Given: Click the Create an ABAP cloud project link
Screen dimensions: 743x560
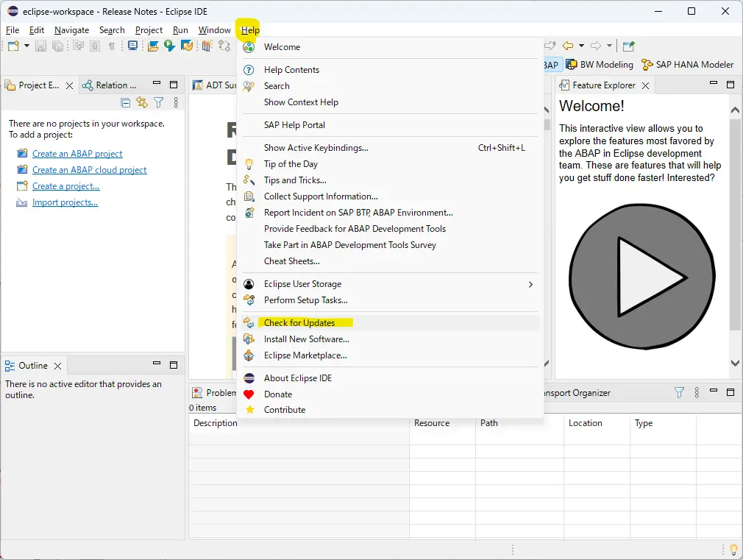Looking at the screenshot, I should [90, 170].
